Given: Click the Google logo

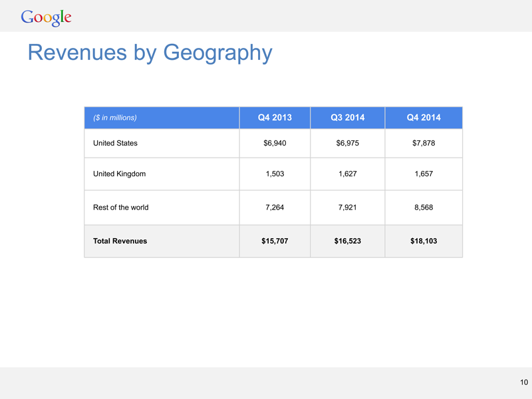Looking at the screenshot, I should pyautogui.click(x=46, y=17).
